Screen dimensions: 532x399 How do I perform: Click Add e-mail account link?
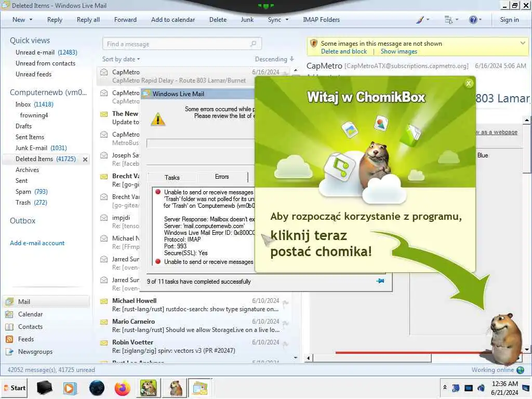[x=37, y=243]
